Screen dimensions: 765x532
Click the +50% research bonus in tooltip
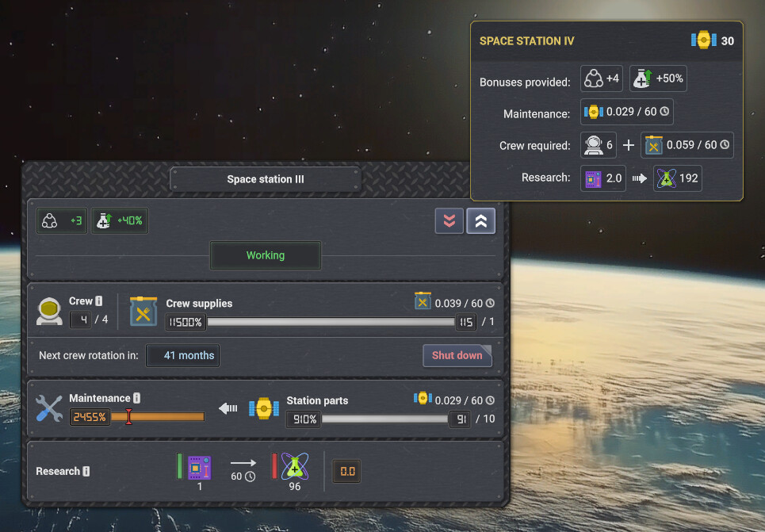tap(658, 78)
